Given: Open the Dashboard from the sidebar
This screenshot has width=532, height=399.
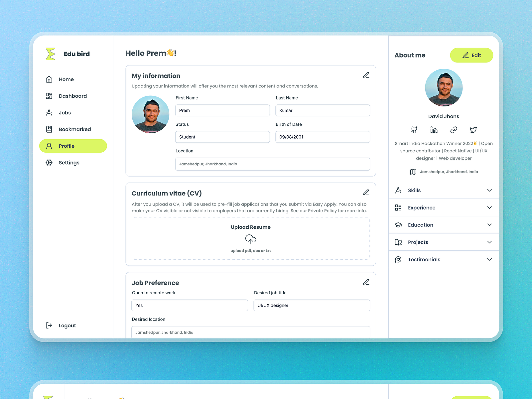Looking at the screenshot, I should coord(72,96).
